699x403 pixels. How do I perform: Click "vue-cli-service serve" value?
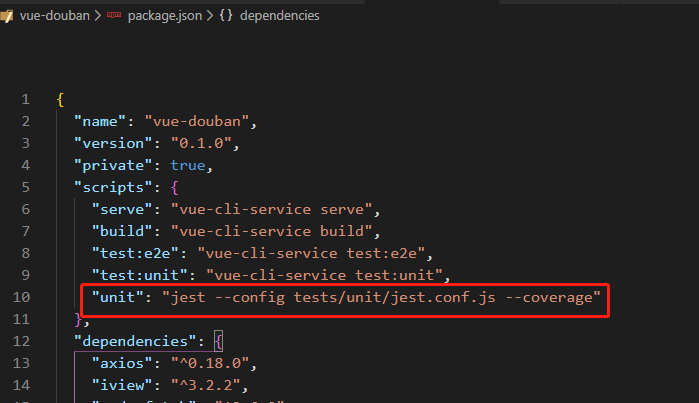[x=271, y=209]
